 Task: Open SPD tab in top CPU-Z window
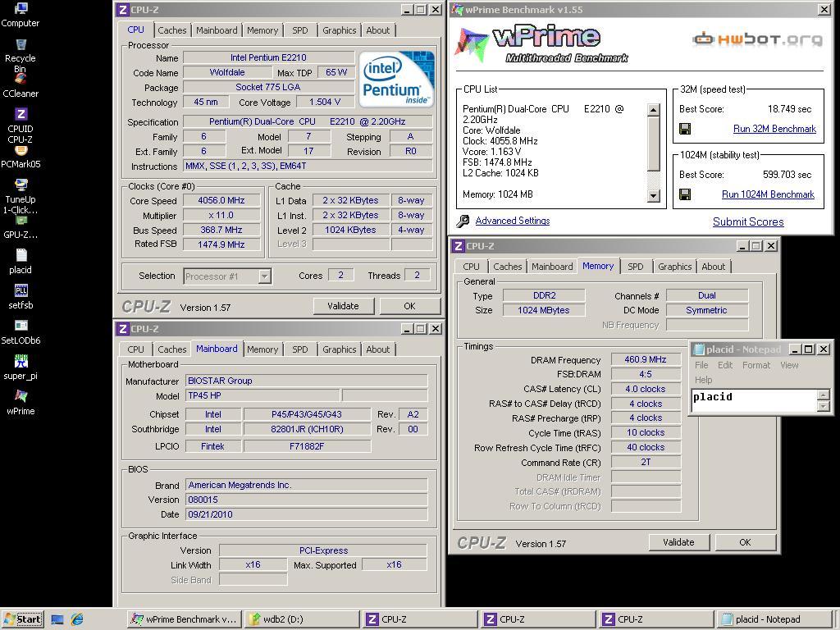[x=300, y=30]
